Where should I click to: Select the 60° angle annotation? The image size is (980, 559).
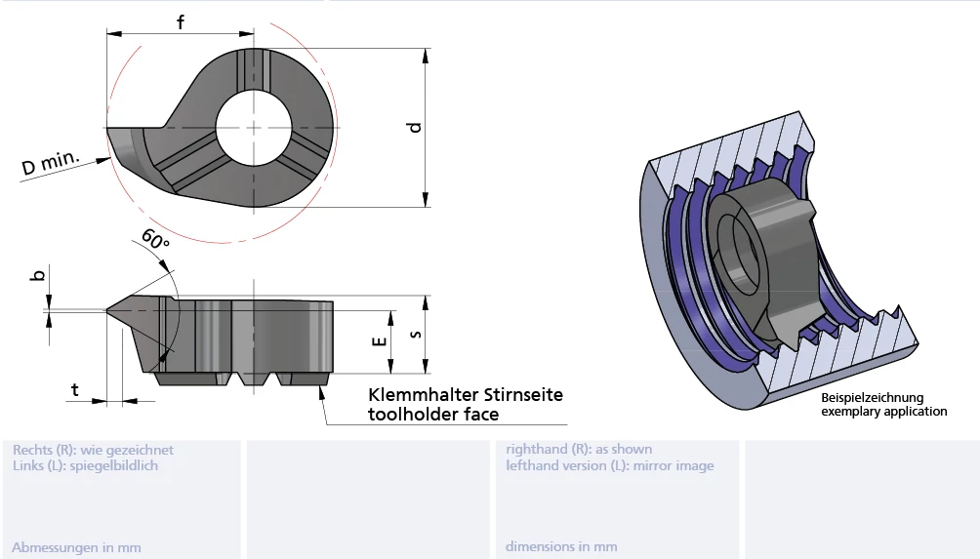155,239
